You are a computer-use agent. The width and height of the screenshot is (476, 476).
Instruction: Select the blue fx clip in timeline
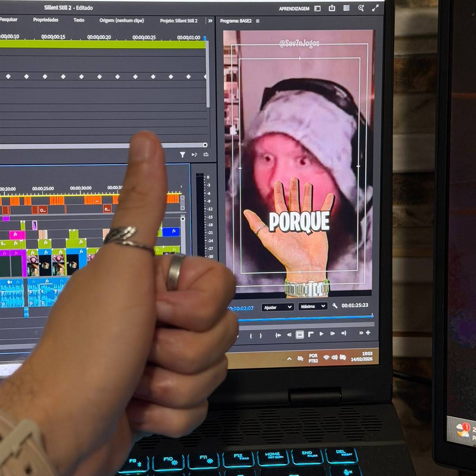click(x=171, y=231)
